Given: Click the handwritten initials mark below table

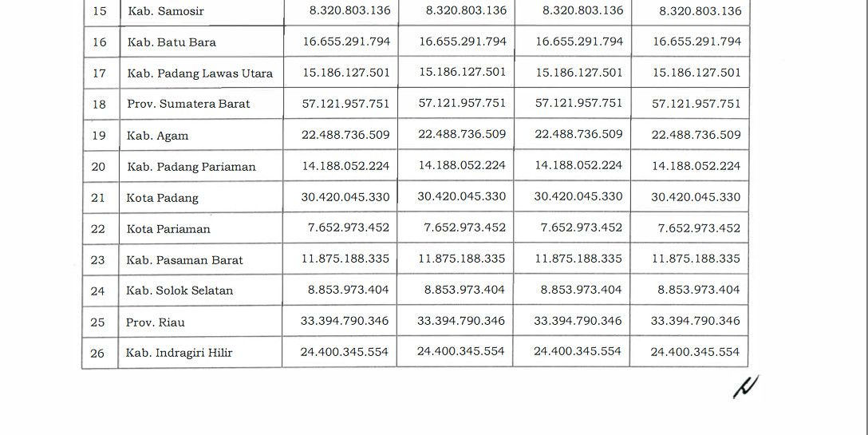Looking at the screenshot, I should pyautogui.click(x=746, y=386).
